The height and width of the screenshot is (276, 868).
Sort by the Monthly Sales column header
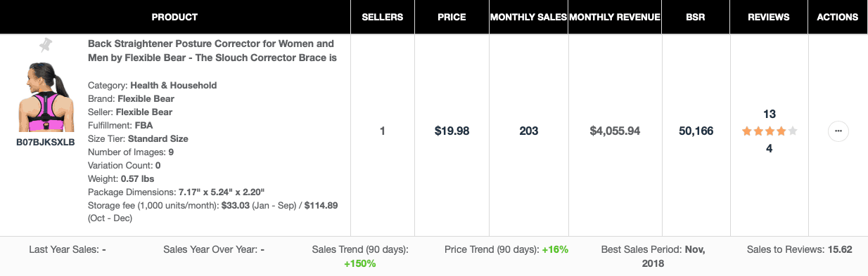click(528, 17)
